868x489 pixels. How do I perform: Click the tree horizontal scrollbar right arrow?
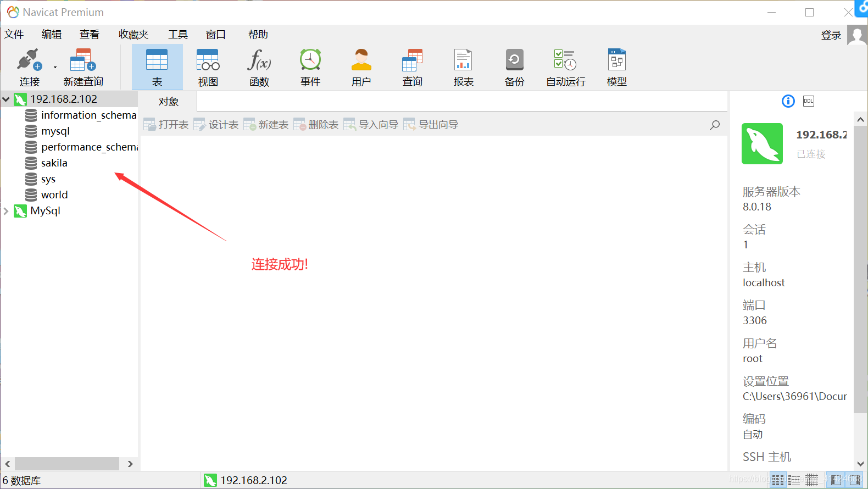click(130, 464)
